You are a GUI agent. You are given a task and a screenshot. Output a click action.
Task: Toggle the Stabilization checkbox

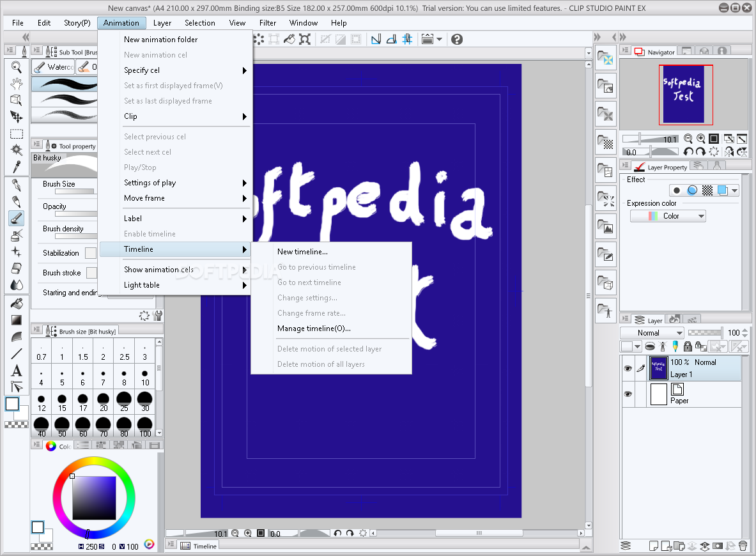point(91,252)
